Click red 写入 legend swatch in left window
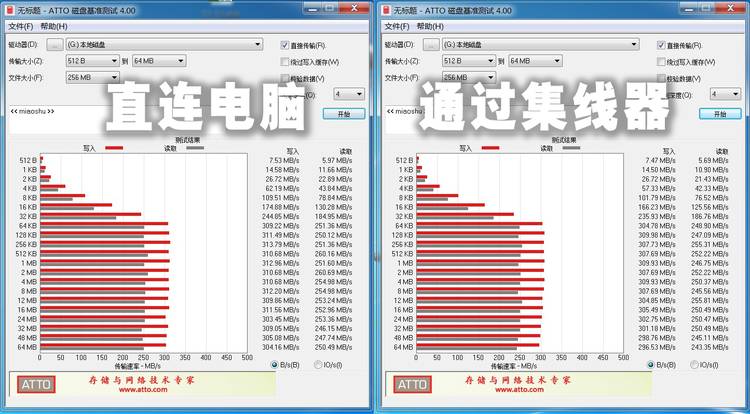This screenshot has width=750, height=414. click(x=114, y=148)
